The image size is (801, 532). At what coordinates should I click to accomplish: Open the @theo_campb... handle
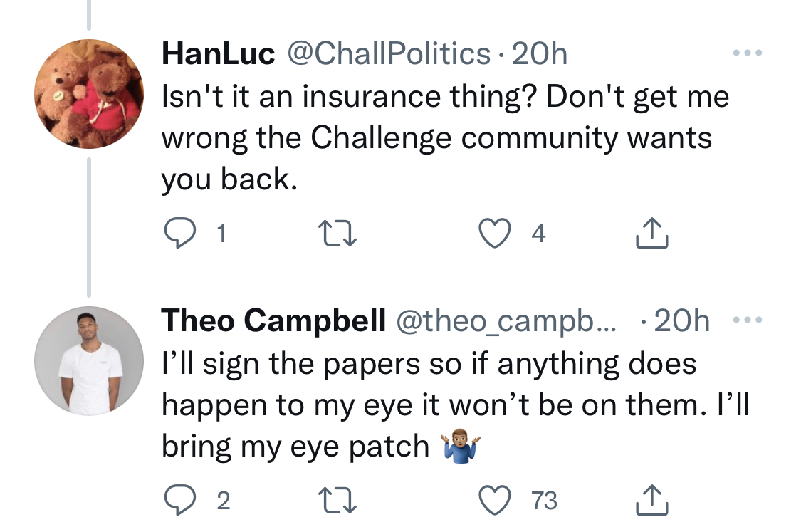(506, 320)
